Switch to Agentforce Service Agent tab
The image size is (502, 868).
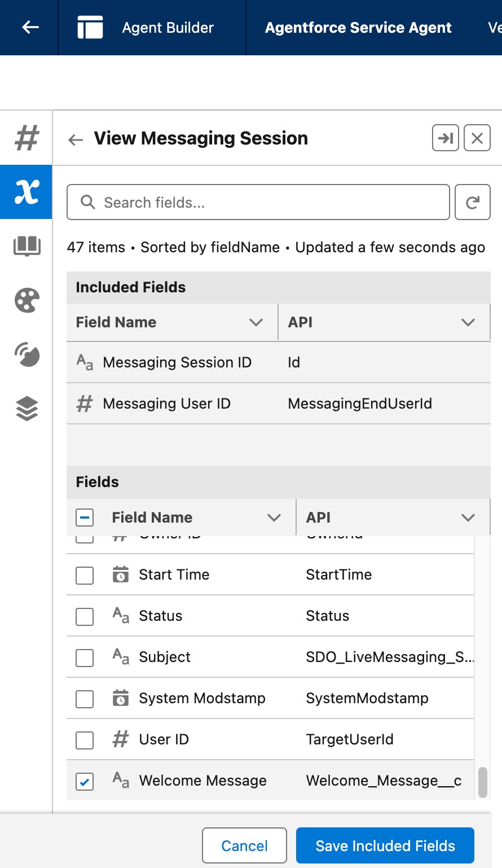point(358,28)
